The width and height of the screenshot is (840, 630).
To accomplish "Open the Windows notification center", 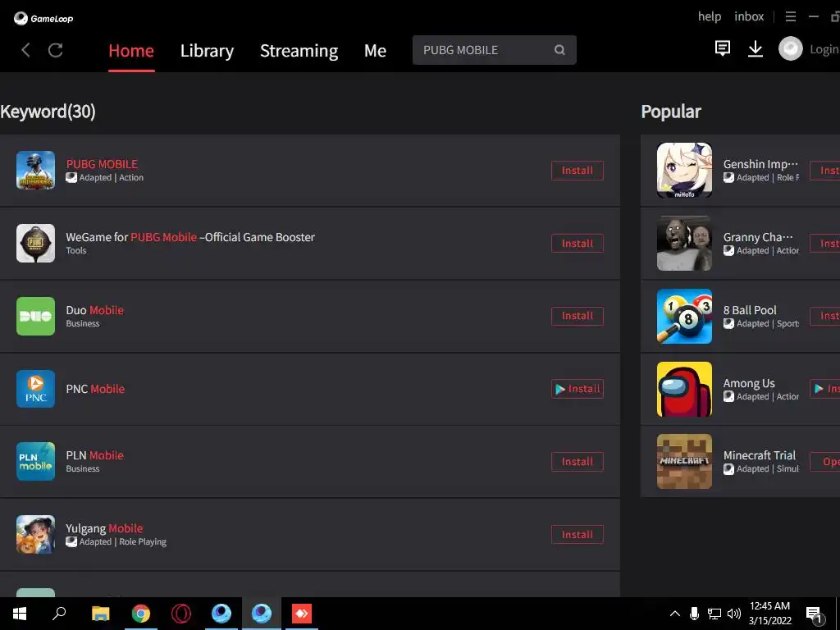I will pyautogui.click(x=814, y=614).
